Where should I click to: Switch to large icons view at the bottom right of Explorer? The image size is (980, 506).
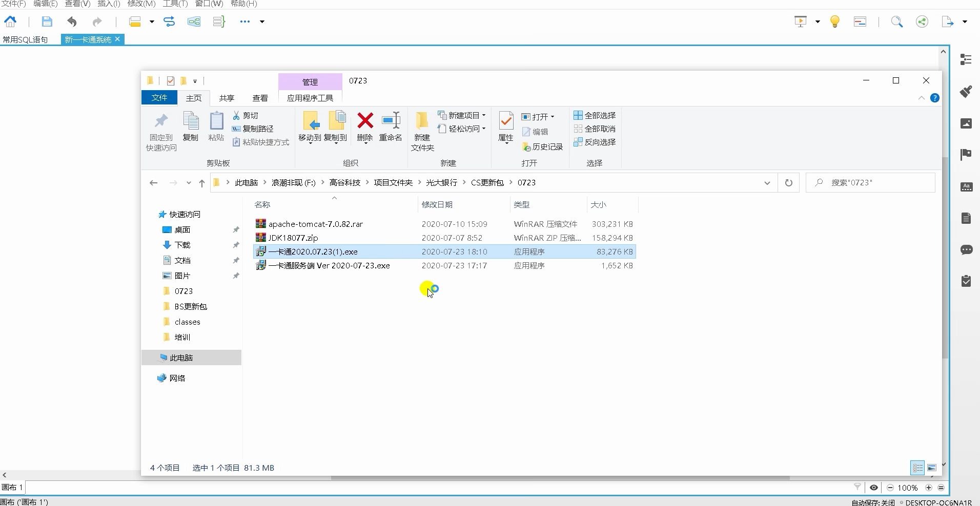[x=932, y=468]
